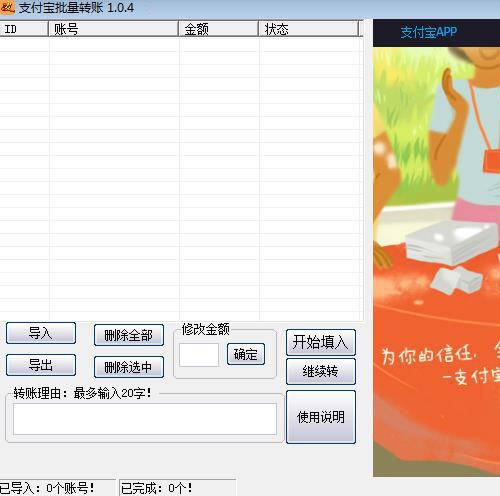Click the 导入 import button
The width and height of the screenshot is (500, 496).
[41, 333]
